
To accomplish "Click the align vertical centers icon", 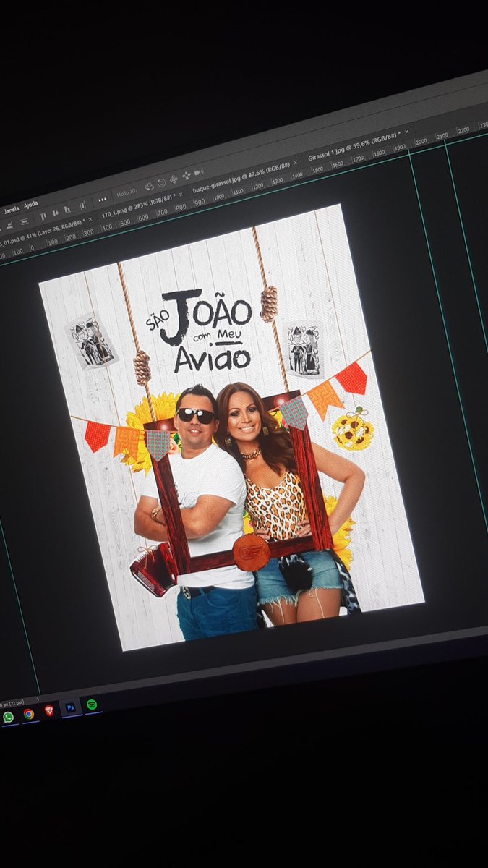I will pyautogui.click(x=55, y=213).
